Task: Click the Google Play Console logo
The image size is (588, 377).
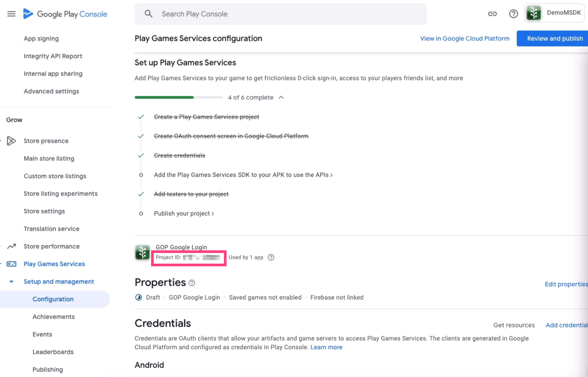Action: [65, 14]
